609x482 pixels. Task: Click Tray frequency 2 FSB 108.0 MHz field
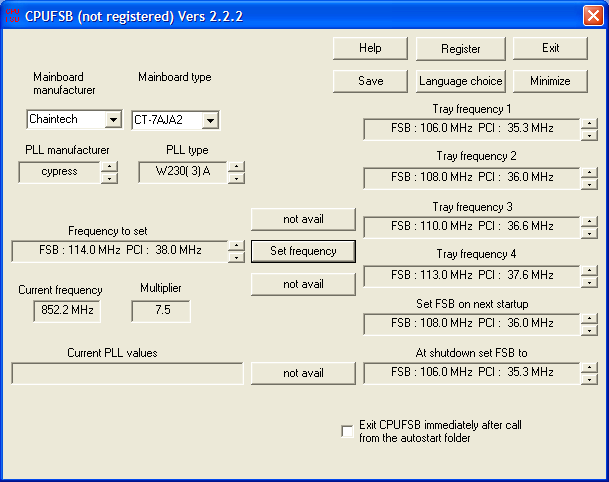(x=472, y=178)
